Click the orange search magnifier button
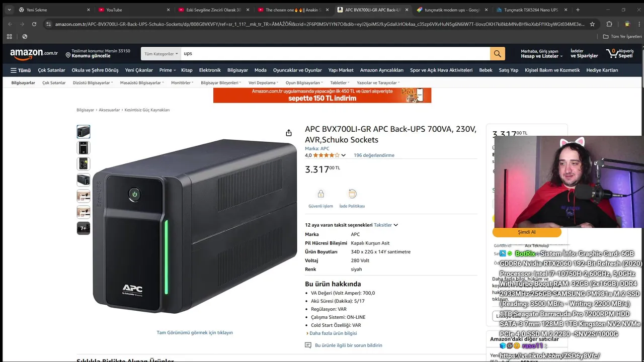The image size is (644, 362). pyautogui.click(x=497, y=53)
